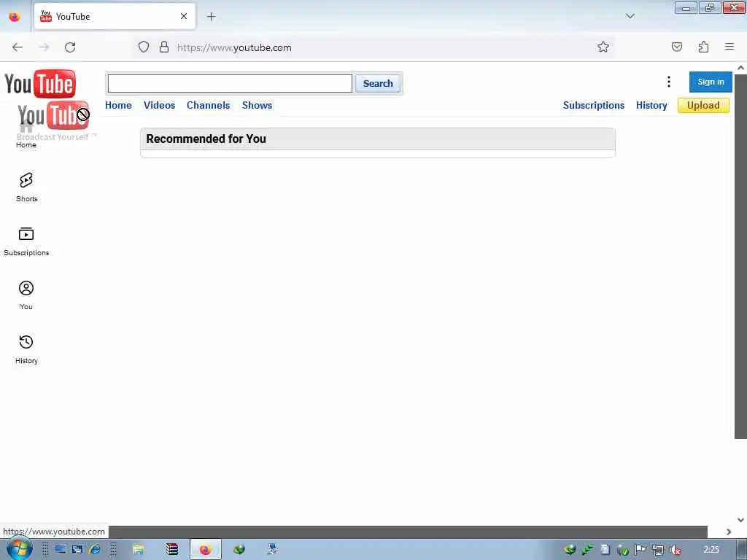Select the Videos navigation link

point(159,105)
